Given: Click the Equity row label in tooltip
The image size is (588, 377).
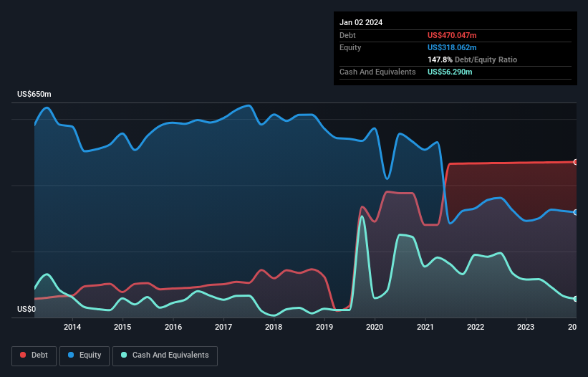Looking at the screenshot, I should tap(350, 47).
